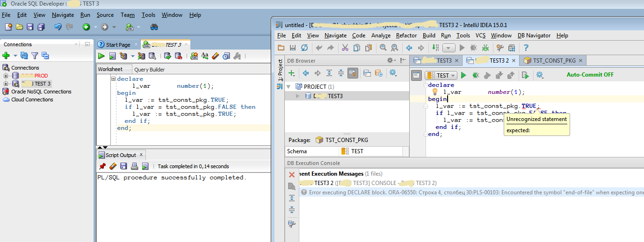Click Collapse All icon in DB Browser toolbar
644x242 pixels.
tap(341, 73)
